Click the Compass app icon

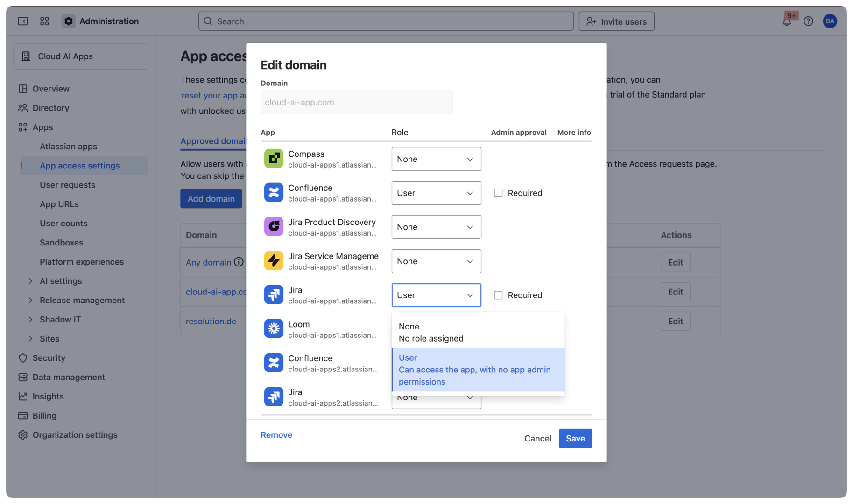[274, 158]
